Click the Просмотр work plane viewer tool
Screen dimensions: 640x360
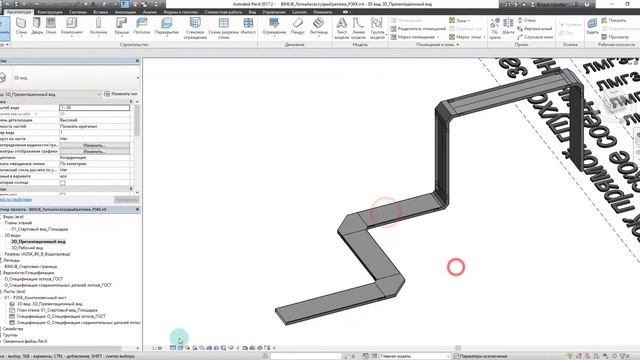[x=615, y=37]
